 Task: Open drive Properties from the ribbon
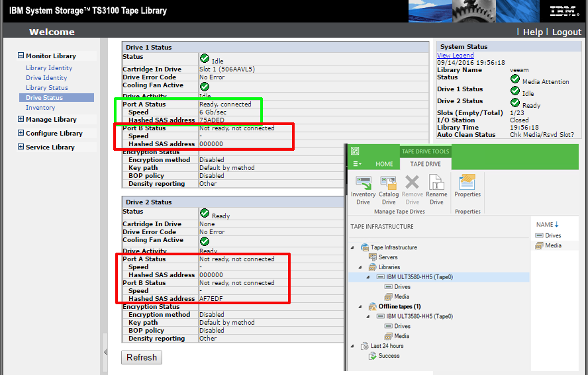tap(467, 187)
